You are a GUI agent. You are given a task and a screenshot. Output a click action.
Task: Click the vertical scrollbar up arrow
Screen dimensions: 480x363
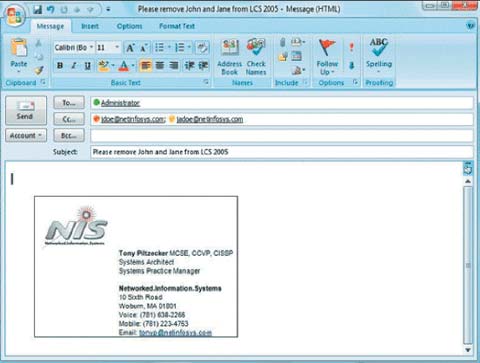[x=468, y=181]
